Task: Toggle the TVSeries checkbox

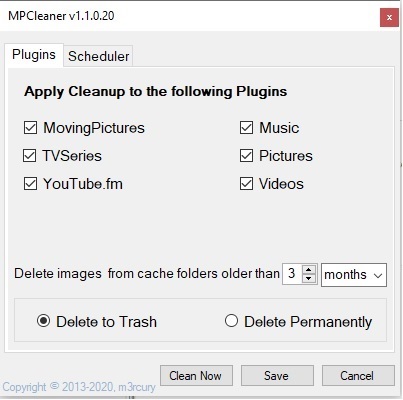Action: (x=30, y=156)
